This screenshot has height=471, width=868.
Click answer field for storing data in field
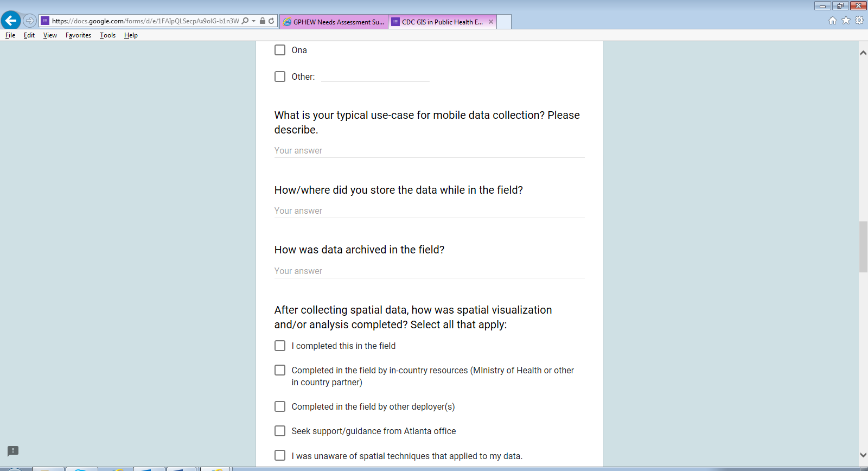[429, 211]
